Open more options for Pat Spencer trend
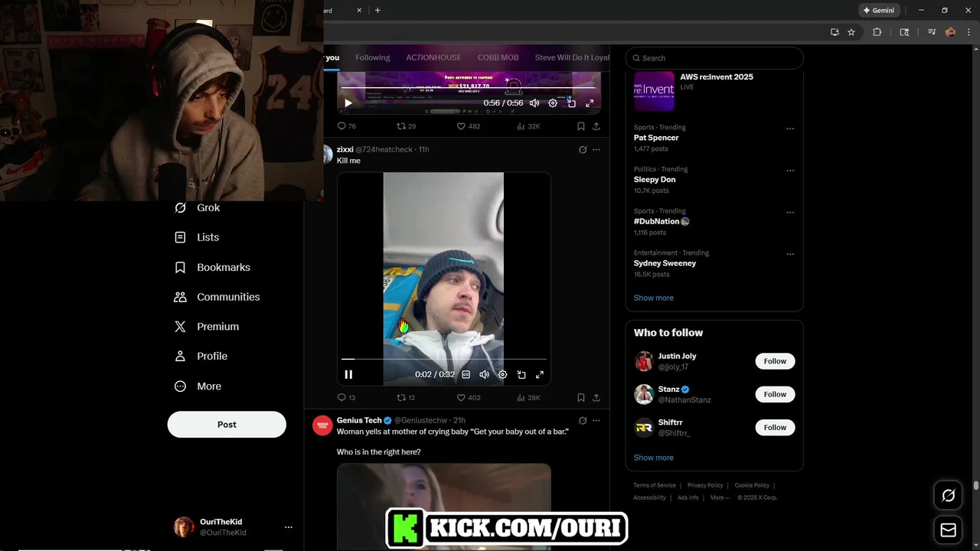Screen dimensions: 980x551 click(790, 129)
